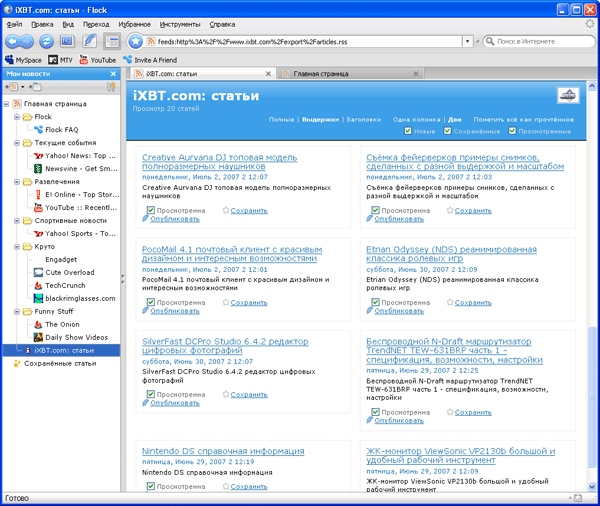
Task: Open add-feed dropdown arrow in sidebar
Action: pyautogui.click(x=23, y=87)
